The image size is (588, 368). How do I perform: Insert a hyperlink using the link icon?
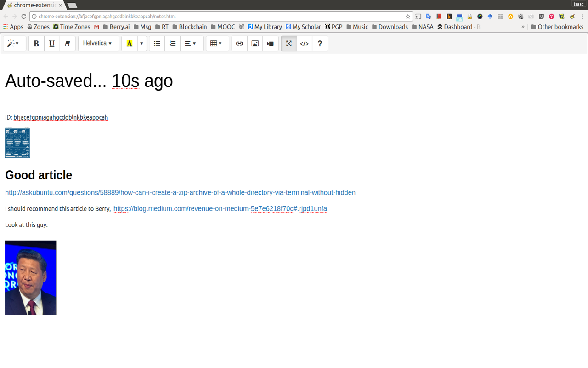point(239,43)
